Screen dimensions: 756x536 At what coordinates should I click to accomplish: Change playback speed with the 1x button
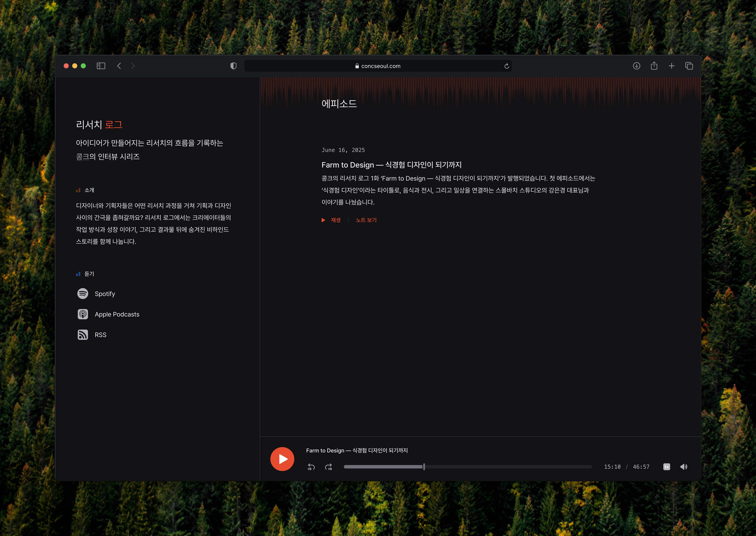666,467
